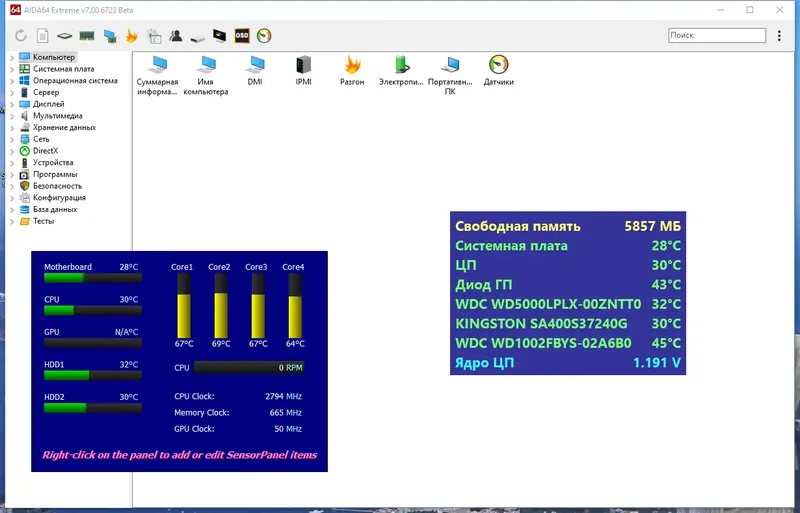The image size is (800, 513).
Task: Click the Motherboard temperature bar in SensorPanel
Action: (93, 278)
